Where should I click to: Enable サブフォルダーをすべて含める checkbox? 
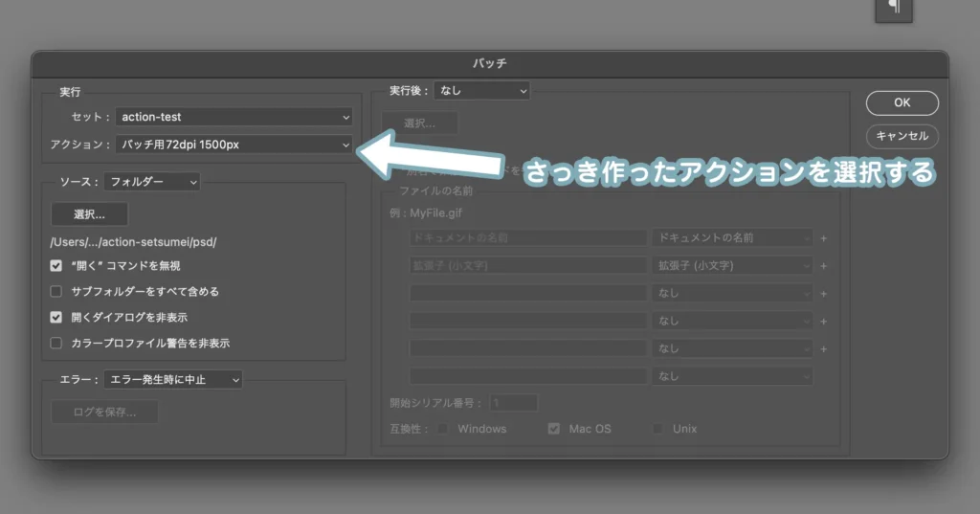point(56,291)
